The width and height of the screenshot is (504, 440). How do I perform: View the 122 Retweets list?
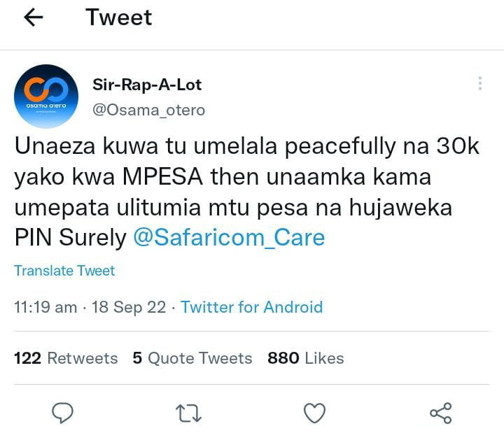[x=66, y=358]
